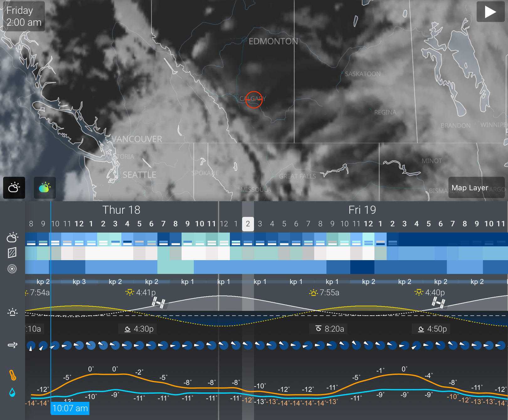508x420 pixels.
Task: Click the dew point droplet icon
Action: 12,392
